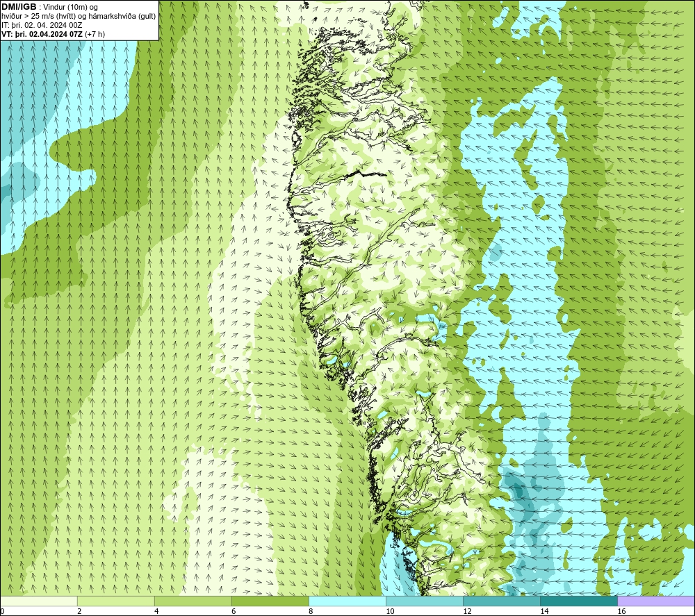
Task: Click the 0–2 m/s palest legend swatch
Action: 38,601
